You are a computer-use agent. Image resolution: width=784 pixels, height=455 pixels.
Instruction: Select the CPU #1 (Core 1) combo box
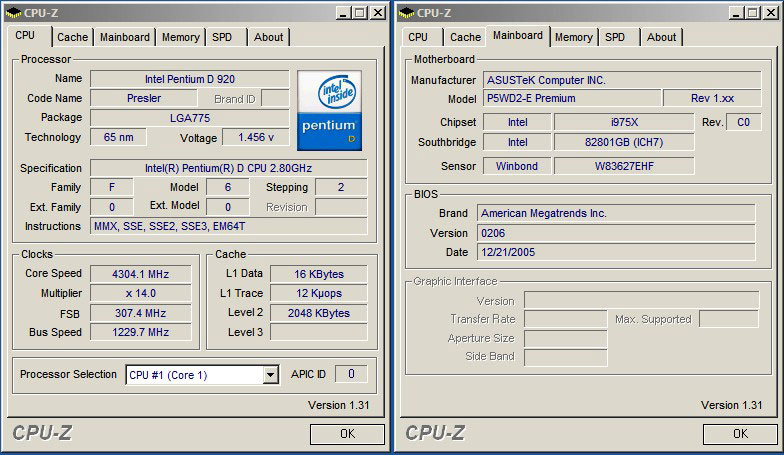(202, 374)
